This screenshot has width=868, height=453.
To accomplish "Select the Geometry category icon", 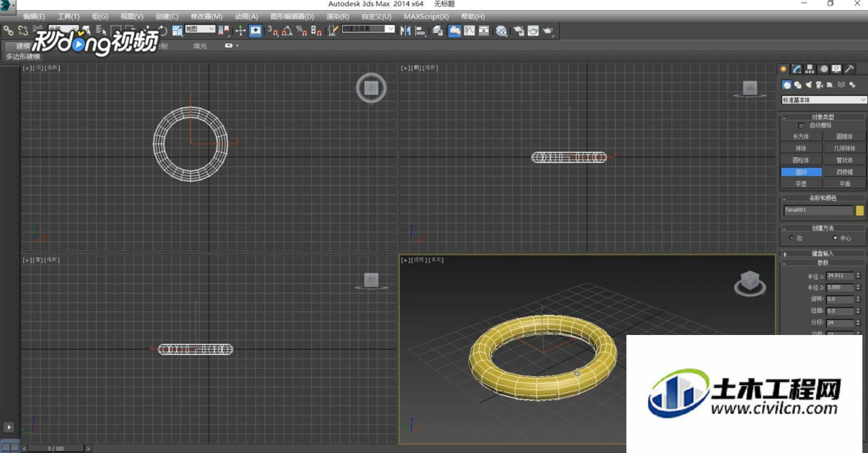I will pos(787,85).
